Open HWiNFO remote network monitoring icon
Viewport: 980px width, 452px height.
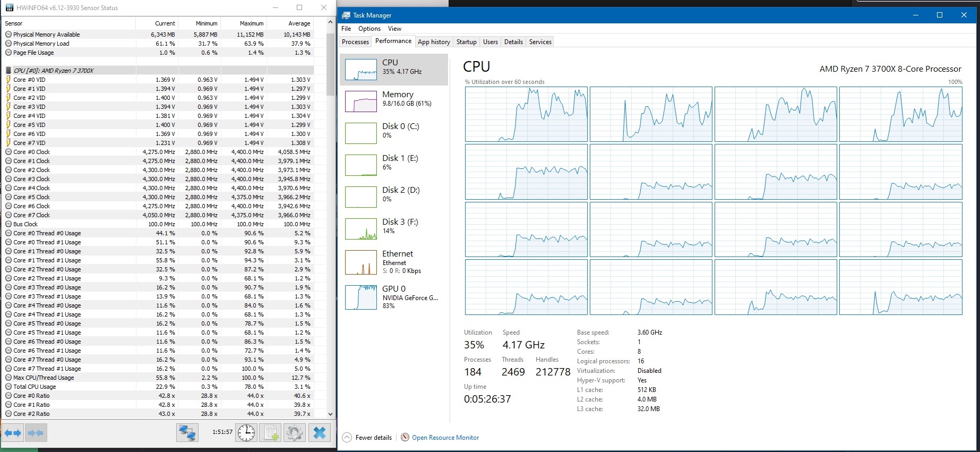[x=187, y=433]
